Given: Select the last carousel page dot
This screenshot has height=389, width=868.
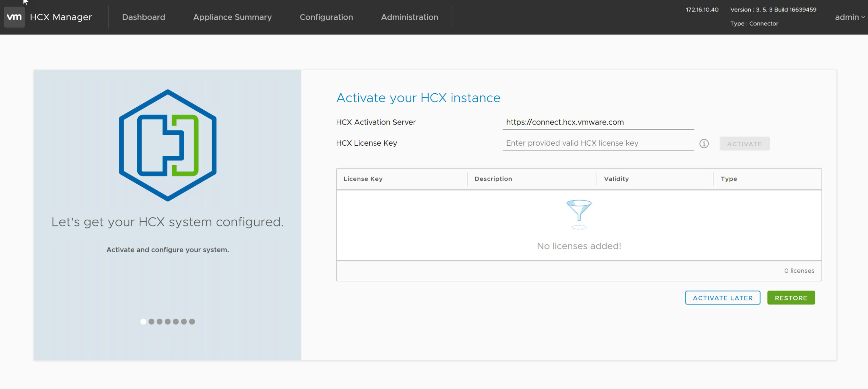Looking at the screenshot, I should [x=192, y=321].
